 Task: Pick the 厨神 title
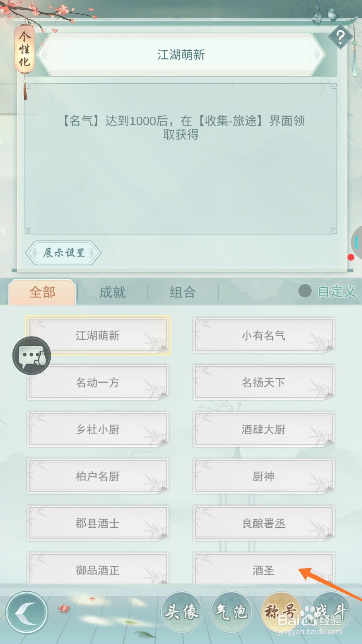(264, 476)
